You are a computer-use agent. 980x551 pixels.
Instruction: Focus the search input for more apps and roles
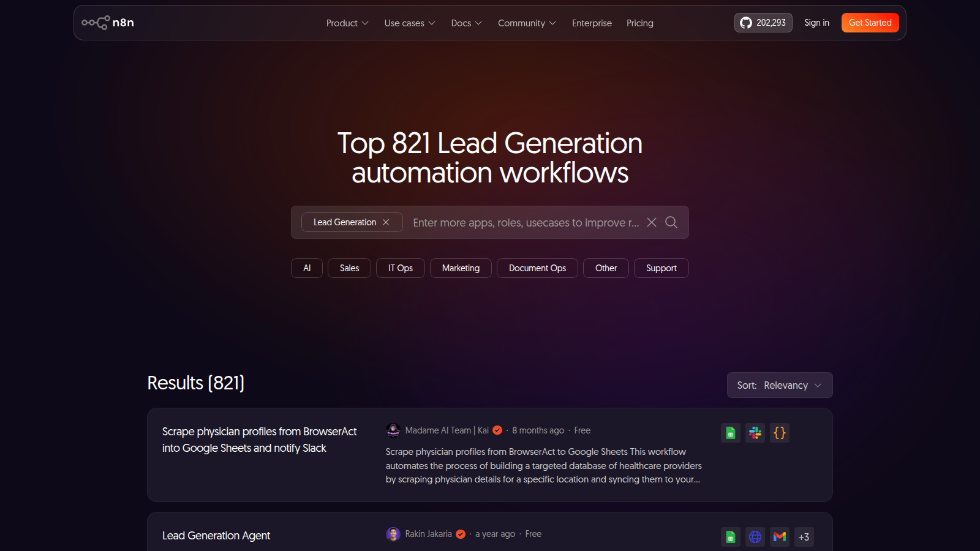526,222
